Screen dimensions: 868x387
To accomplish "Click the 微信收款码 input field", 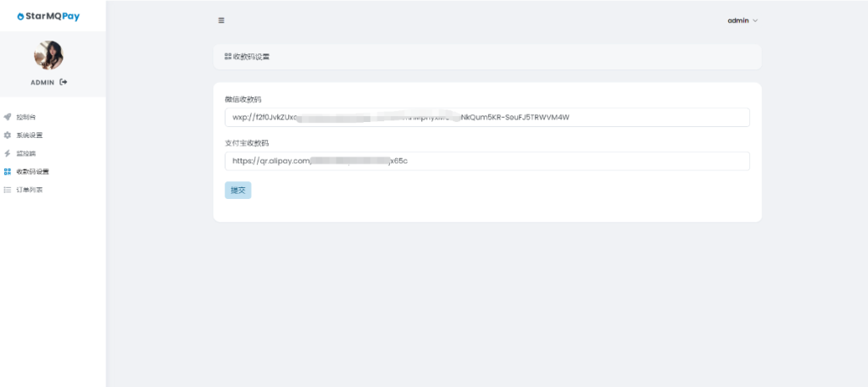I will pos(487,117).
